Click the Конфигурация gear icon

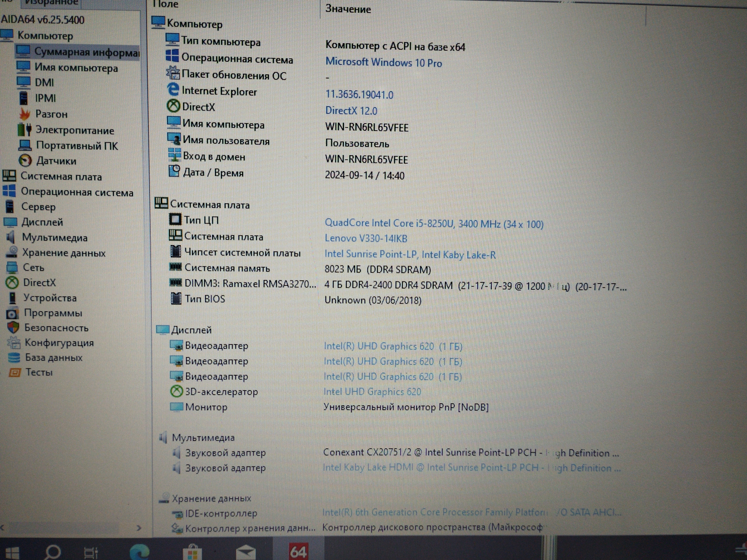[x=14, y=342]
